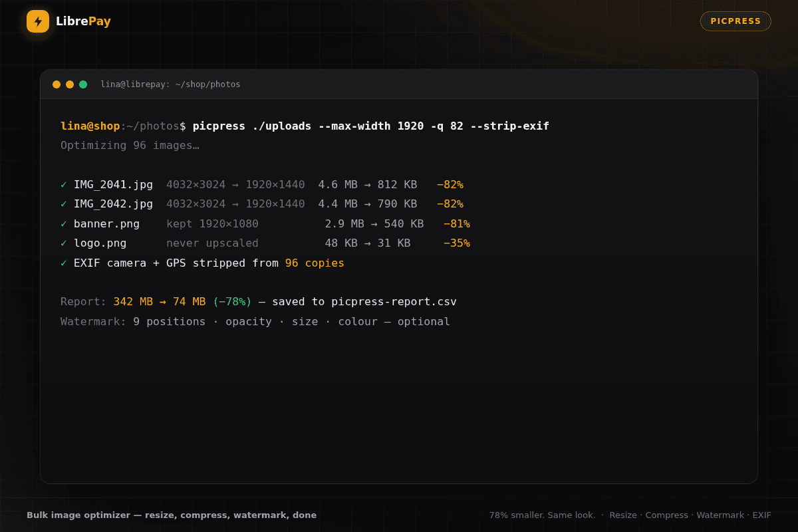Click the dimensions on the IMG_2042.jpg row
The height and width of the screenshot is (532, 798).
[x=235, y=204]
